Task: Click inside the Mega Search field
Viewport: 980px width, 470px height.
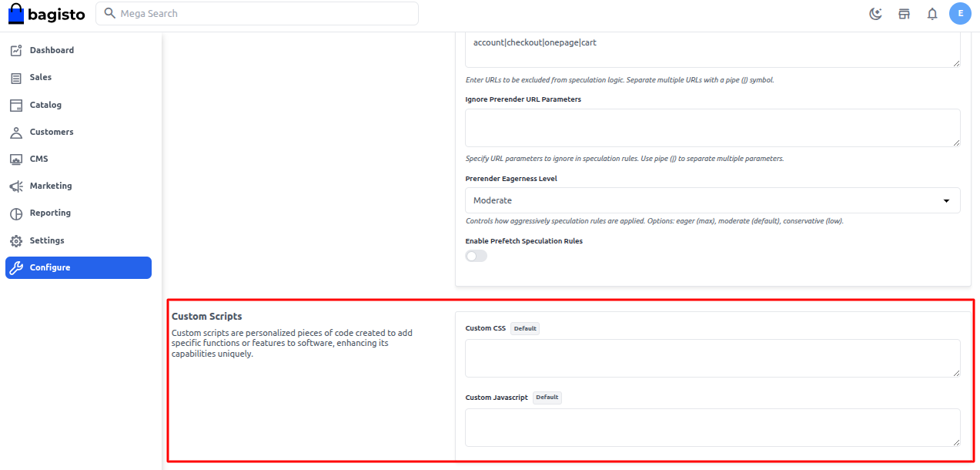Action: [x=257, y=13]
